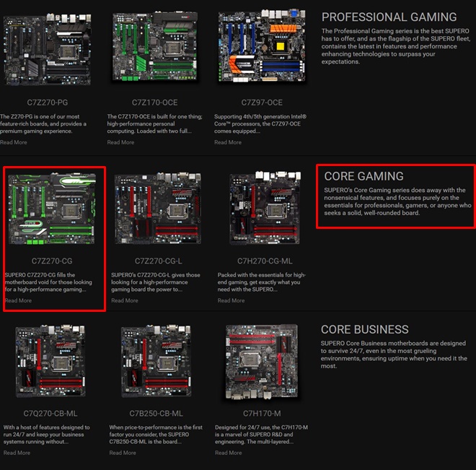
Task: Click the C7H170-M product title
Action: [262, 414]
